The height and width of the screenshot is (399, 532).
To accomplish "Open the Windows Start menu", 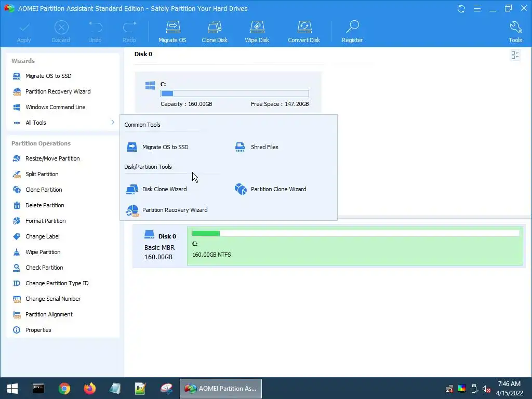I will pos(12,389).
